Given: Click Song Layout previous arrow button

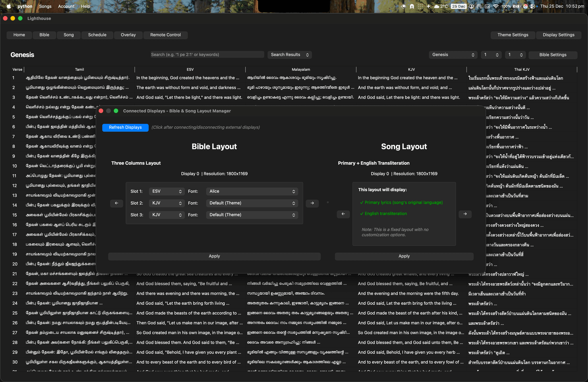Looking at the screenshot, I should (x=343, y=214).
